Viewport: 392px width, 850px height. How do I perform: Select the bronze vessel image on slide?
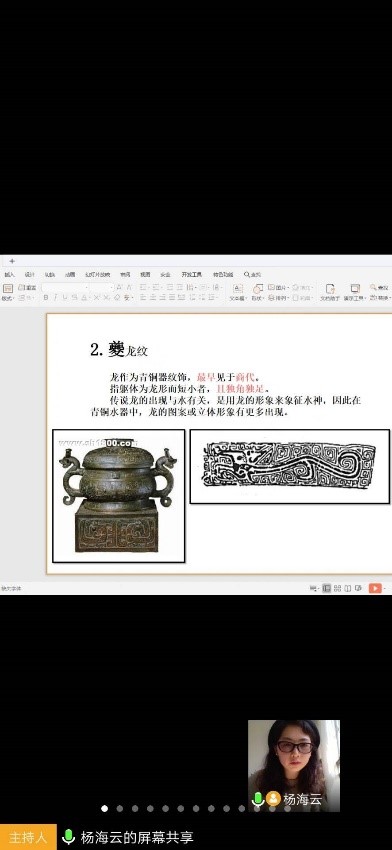(x=118, y=495)
